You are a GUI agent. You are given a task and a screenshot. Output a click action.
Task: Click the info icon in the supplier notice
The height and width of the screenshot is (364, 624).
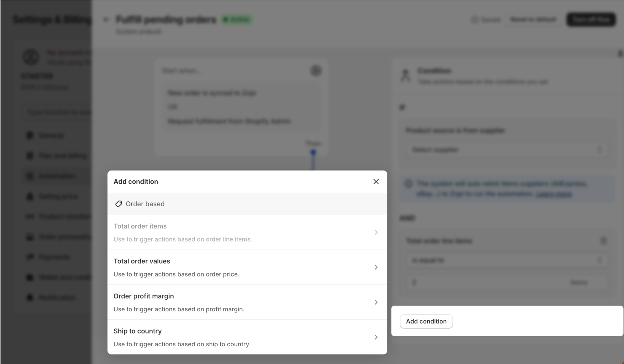point(407,183)
